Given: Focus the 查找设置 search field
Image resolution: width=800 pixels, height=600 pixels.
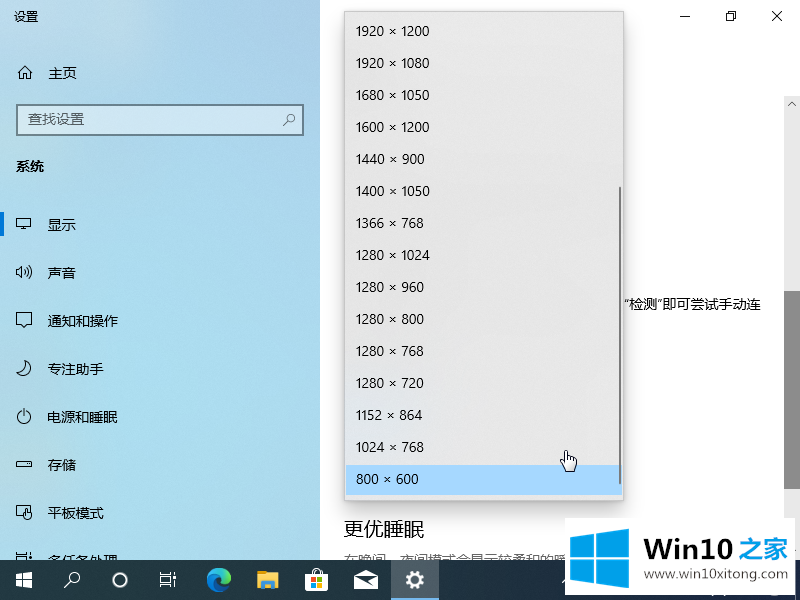Looking at the screenshot, I should click(160, 120).
